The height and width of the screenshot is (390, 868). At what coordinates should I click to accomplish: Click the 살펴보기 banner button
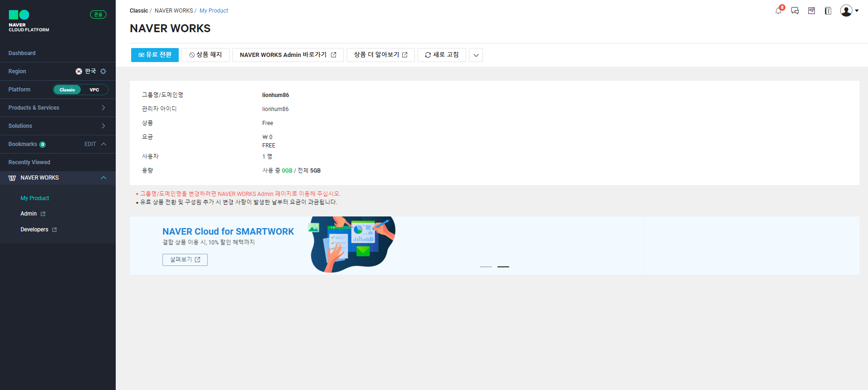(x=185, y=260)
